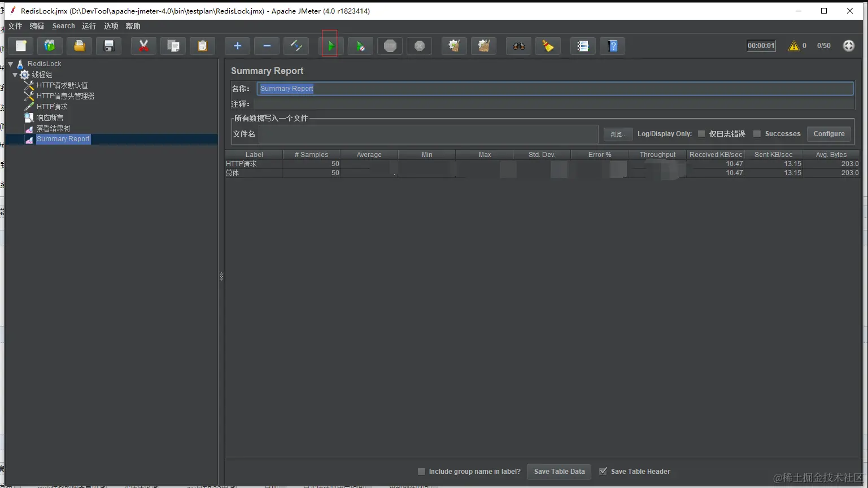
Task: Select the HTTP请求默认值 tree item
Action: click(x=62, y=85)
